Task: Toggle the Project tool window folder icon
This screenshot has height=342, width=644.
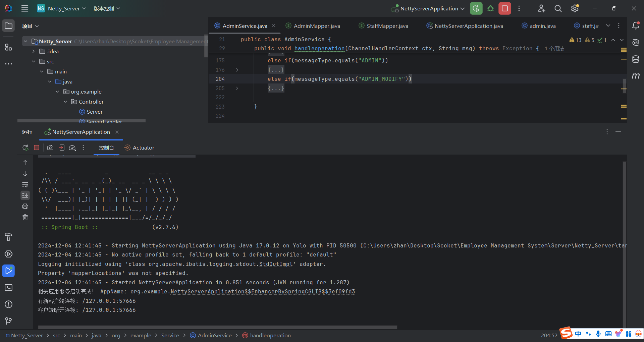Action: coord(8,26)
